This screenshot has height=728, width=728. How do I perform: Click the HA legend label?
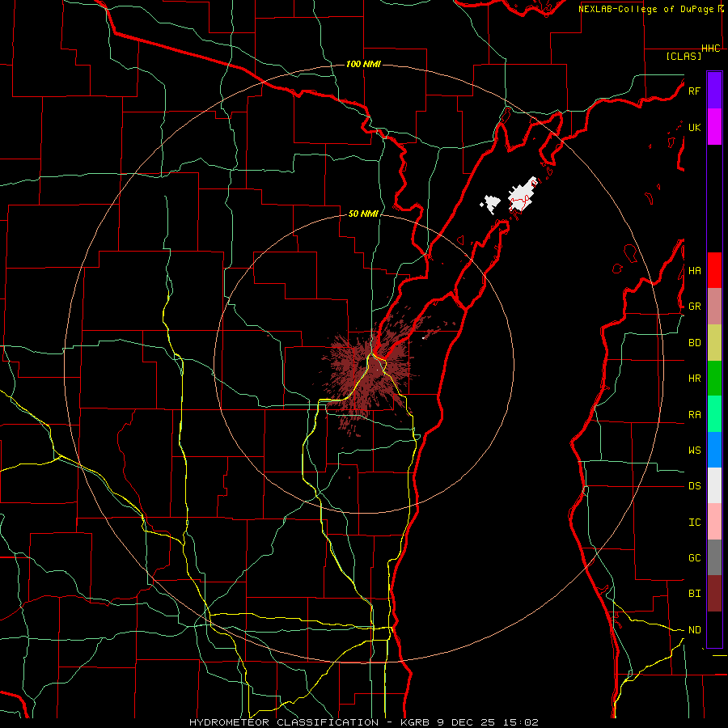[694, 270]
